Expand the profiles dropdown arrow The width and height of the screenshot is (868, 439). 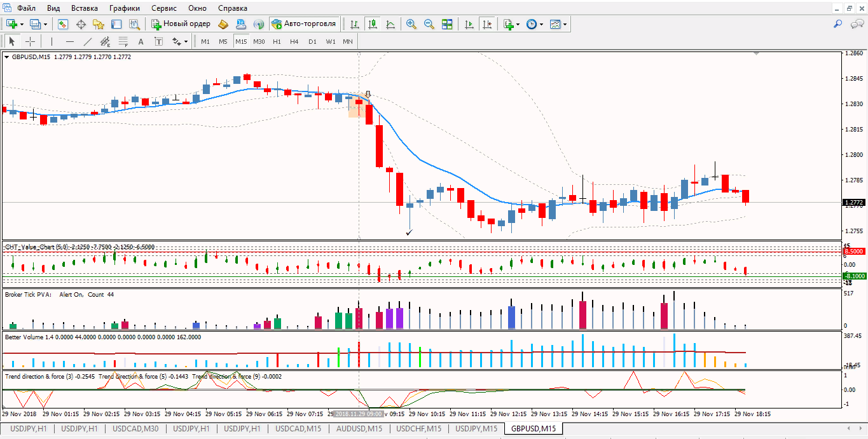[x=45, y=24]
